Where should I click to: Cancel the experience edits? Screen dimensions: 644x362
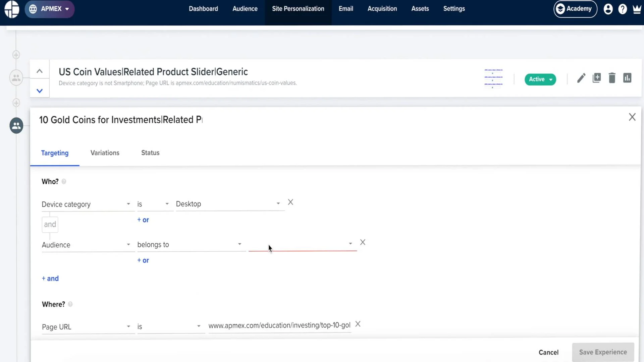tap(549, 352)
